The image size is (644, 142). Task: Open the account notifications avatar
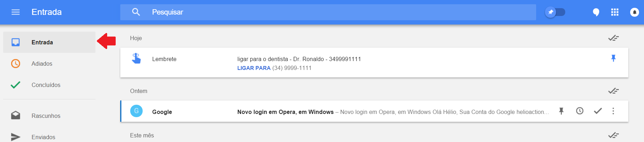(634, 12)
